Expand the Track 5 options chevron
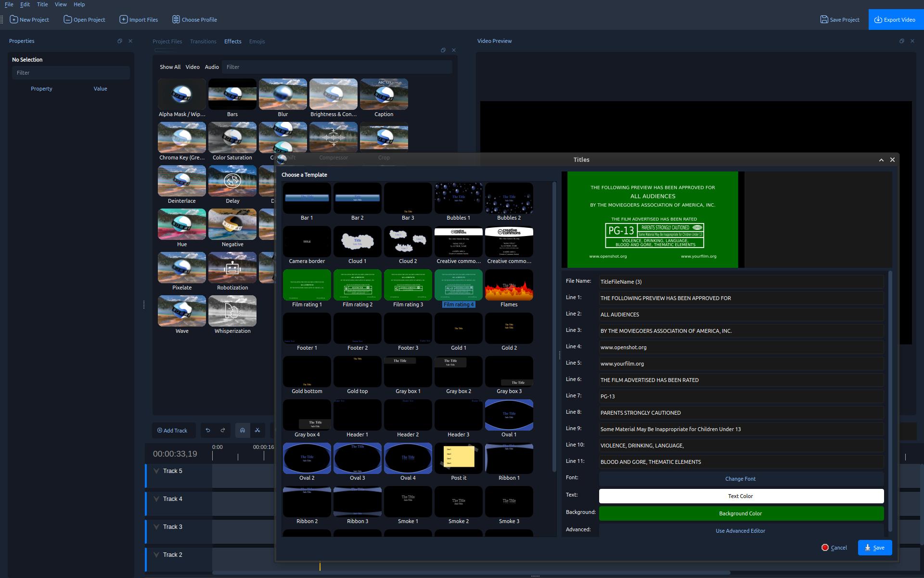Screen dimensions: 924x578 156,471
